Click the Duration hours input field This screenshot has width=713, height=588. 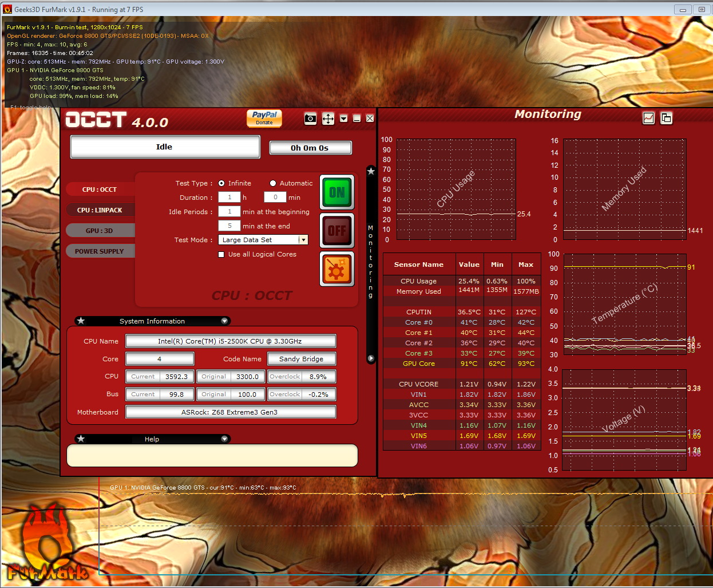coord(229,197)
